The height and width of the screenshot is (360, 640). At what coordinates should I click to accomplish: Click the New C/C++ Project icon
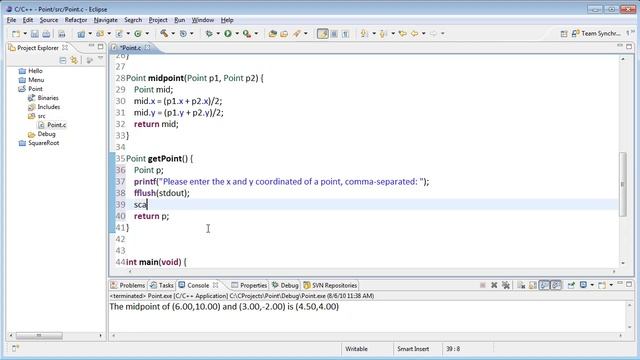point(81,34)
